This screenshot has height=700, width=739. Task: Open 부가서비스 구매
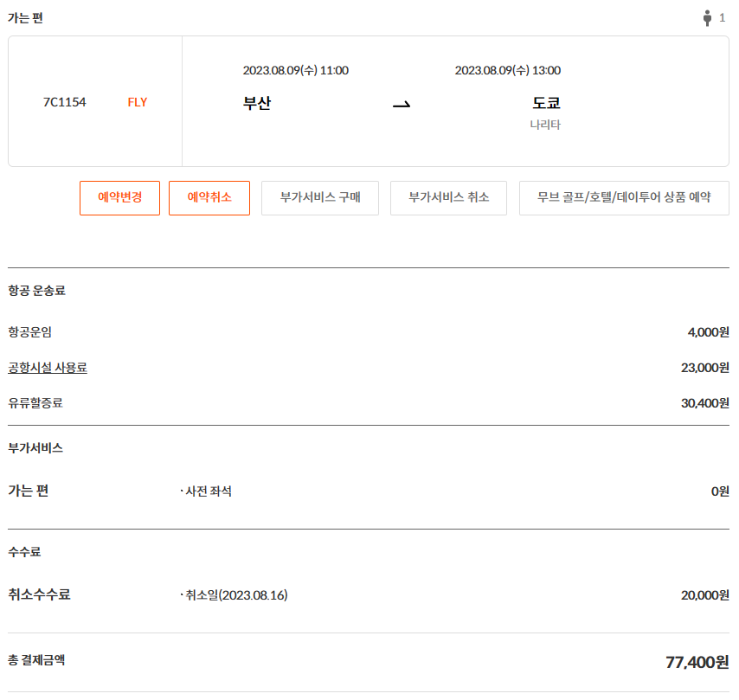(319, 197)
